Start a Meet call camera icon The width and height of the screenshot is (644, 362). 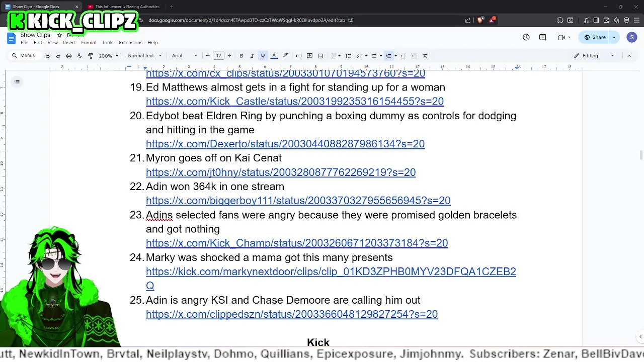pos(561,37)
